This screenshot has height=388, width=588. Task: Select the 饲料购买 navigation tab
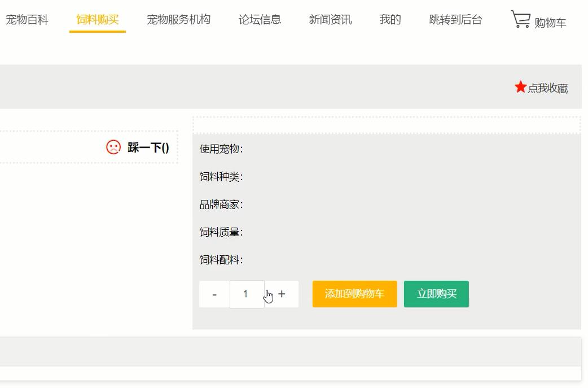coord(97,20)
